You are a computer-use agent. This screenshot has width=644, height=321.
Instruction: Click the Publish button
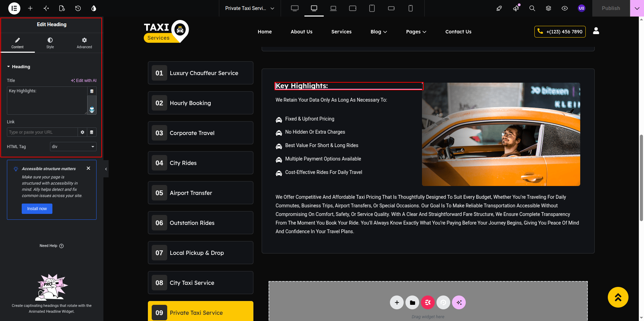[x=611, y=8]
